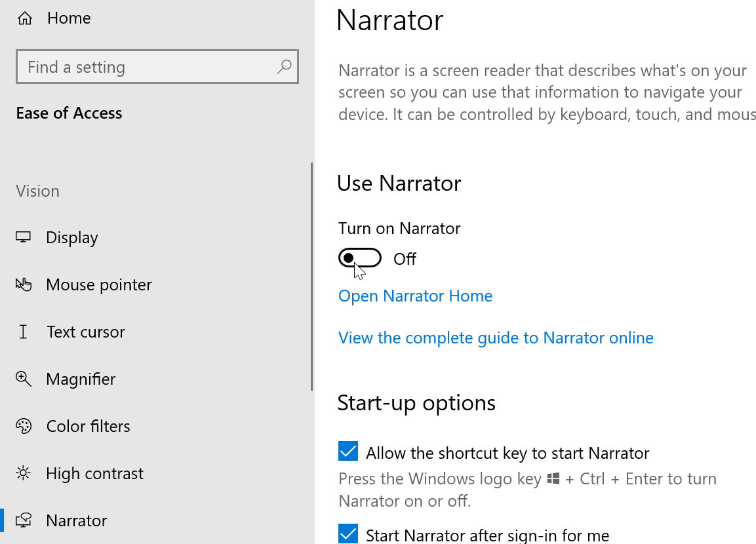Image resolution: width=756 pixels, height=544 pixels.
Task: Click the Use Narrator heading
Action: coord(399,183)
